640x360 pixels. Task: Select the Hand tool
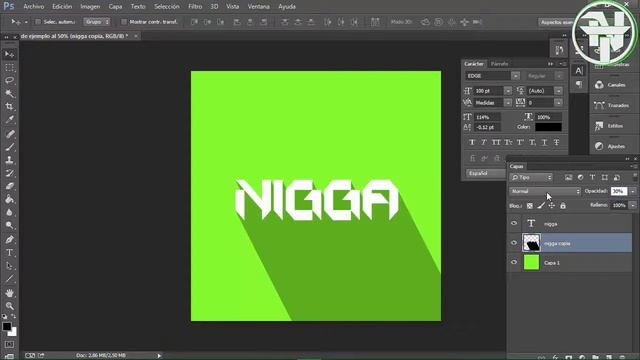point(9,293)
